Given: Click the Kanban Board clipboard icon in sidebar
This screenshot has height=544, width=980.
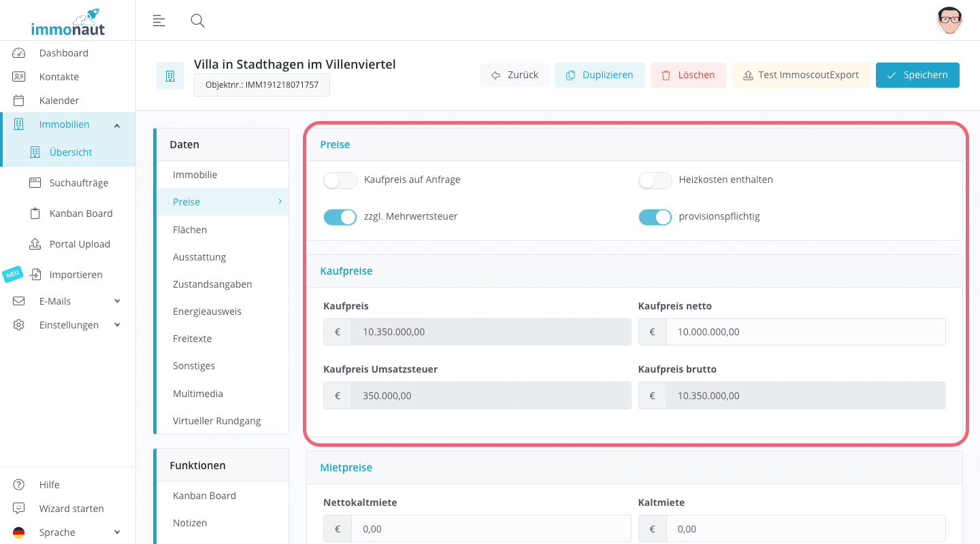Looking at the screenshot, I should tap(35, 214).
